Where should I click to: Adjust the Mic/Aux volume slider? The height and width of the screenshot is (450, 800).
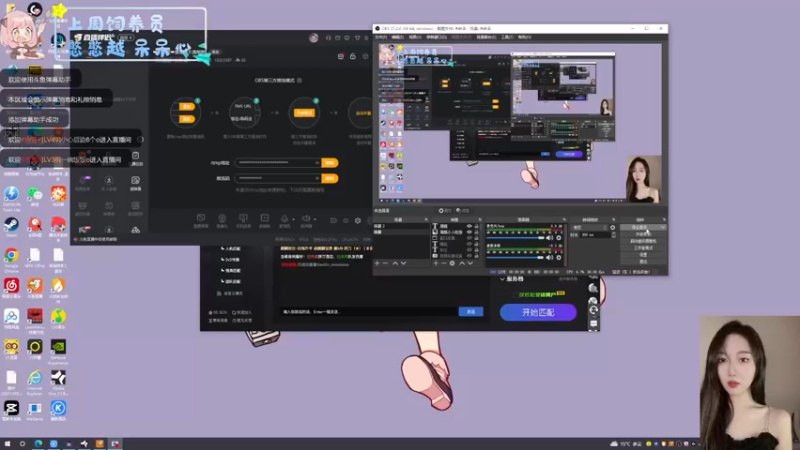pos(515,238)
